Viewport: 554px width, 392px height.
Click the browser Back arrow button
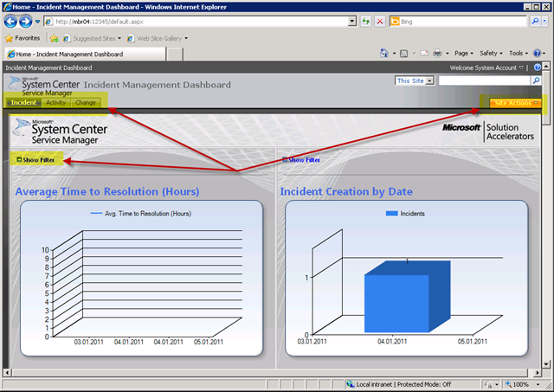[12, 21]
